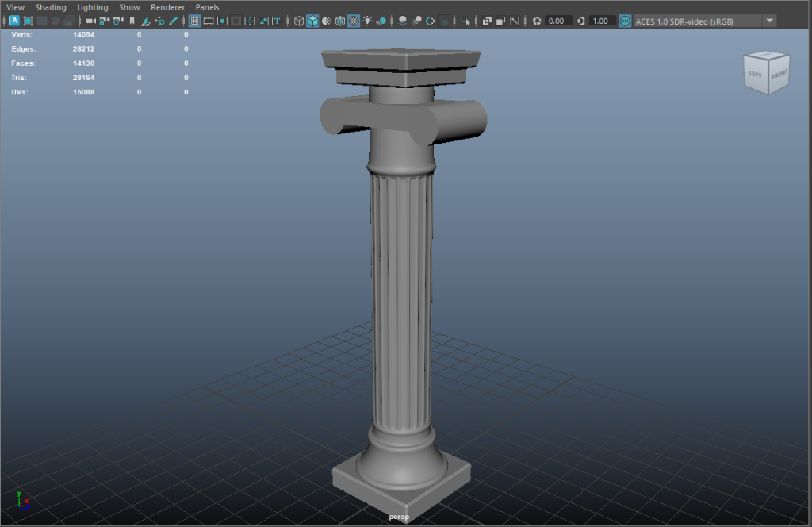
Task: Open the Lighting menu
Action: click(x=92, y=7)
